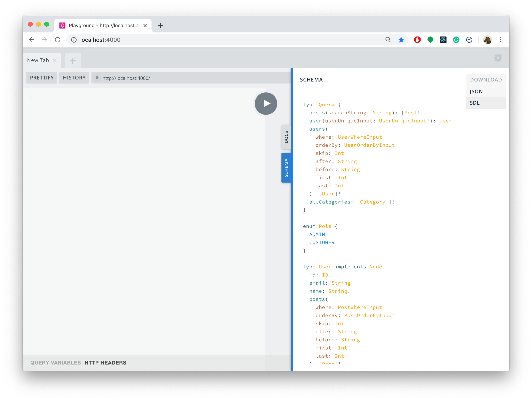This screenshot has width=532, height=401.
Task: Open the Playground settings gear
Action: coord(498,58)
